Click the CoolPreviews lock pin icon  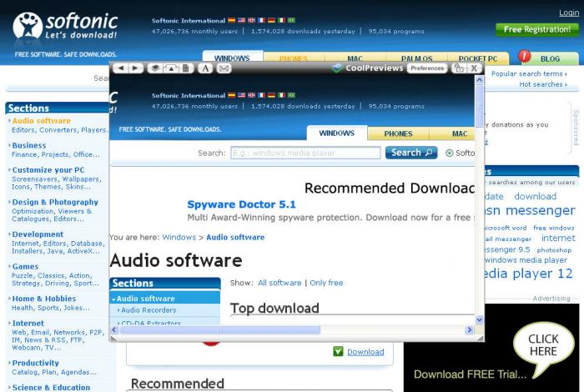pos(459,68)
